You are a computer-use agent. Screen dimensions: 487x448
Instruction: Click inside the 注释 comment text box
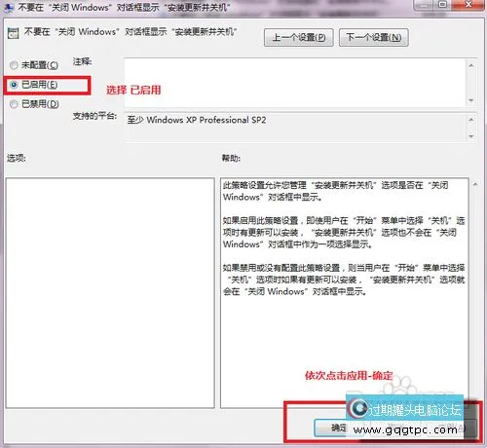(295, 83)
